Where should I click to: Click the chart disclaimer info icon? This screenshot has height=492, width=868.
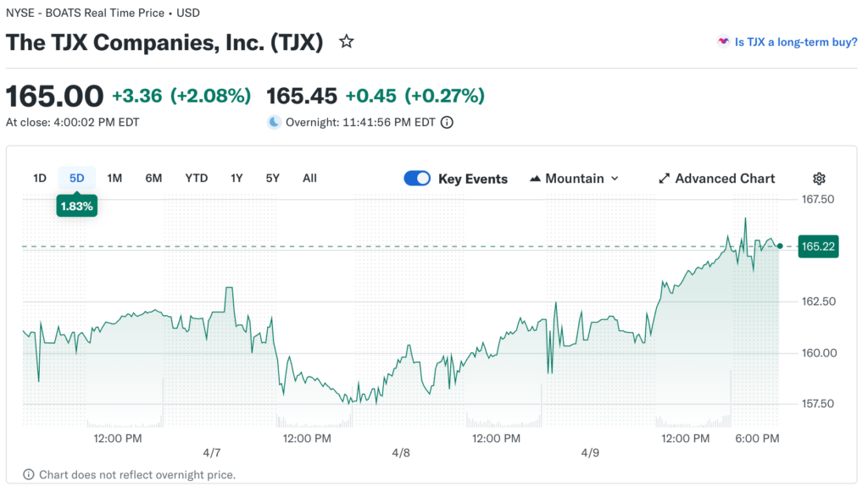coord(29,474)
